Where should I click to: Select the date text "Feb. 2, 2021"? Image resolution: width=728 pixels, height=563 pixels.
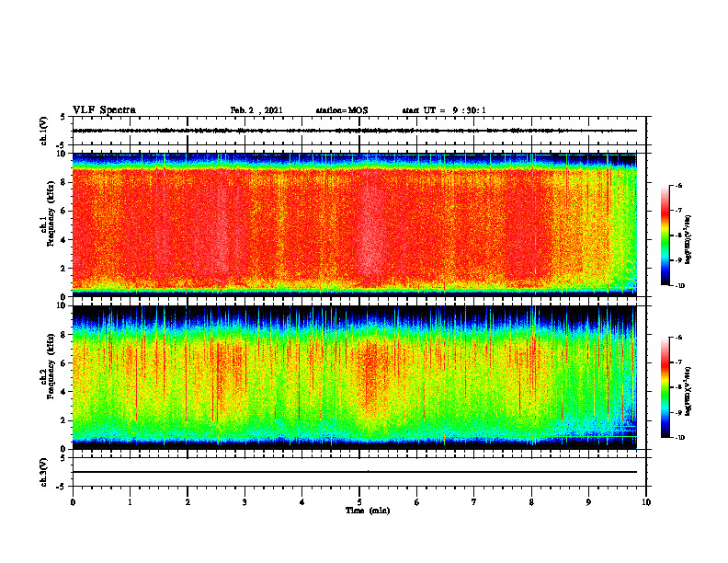click(x=256, y=110)
